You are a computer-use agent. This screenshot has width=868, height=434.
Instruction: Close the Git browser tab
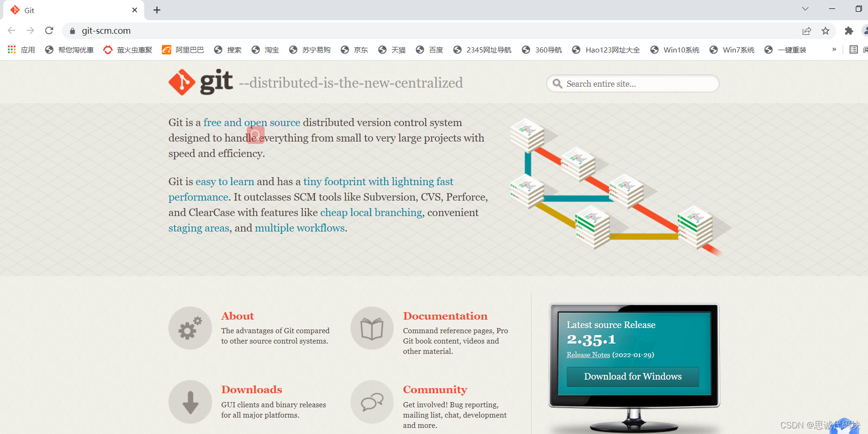click(x=135, y=10)
